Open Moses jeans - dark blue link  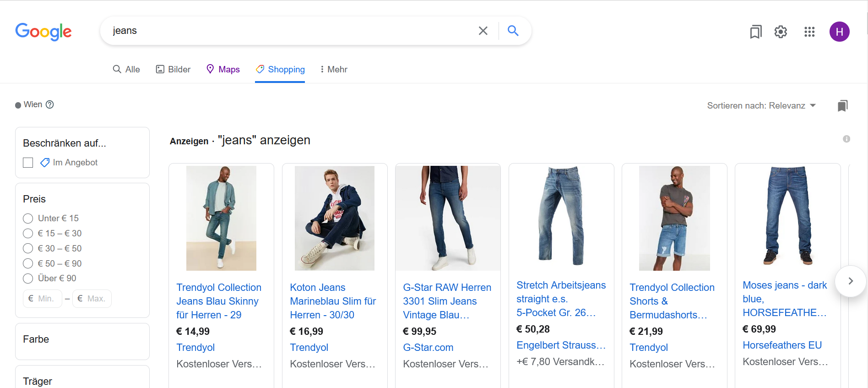pos(785,299)
